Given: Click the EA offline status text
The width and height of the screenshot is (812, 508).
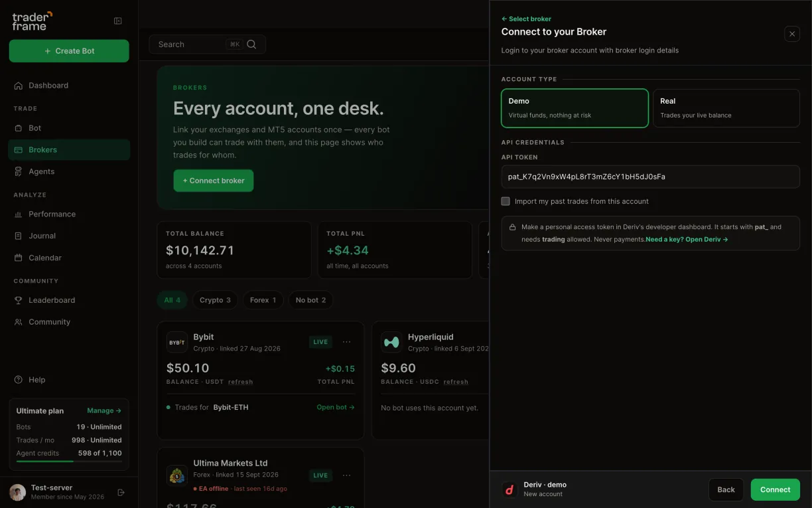Looking at the screenshot, I should [214, 489].
